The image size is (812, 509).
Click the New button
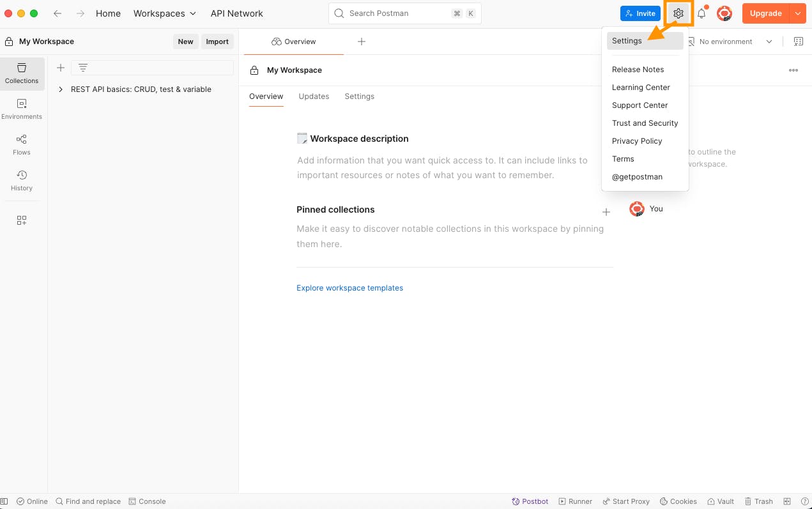pyautogui.click(x=186, y=42)
